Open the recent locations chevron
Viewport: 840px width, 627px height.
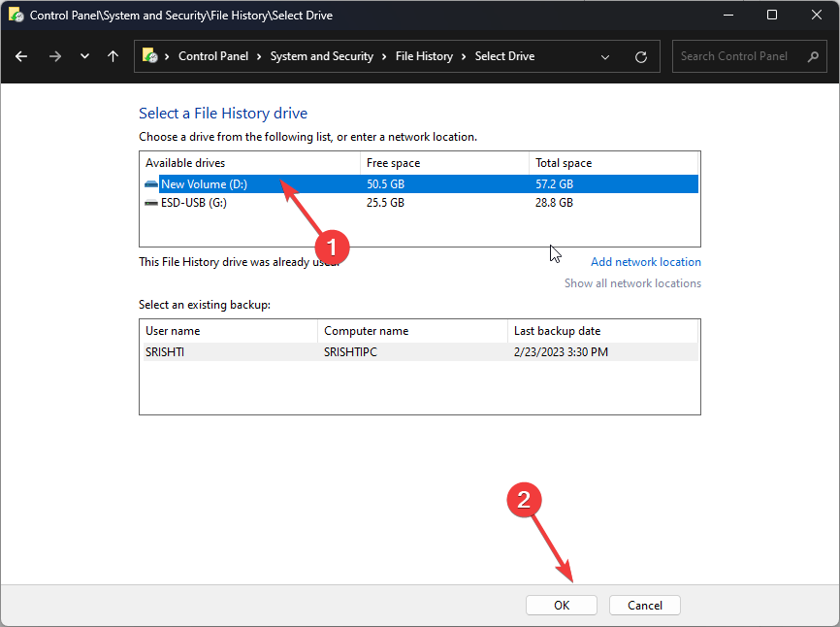(84, 56)
